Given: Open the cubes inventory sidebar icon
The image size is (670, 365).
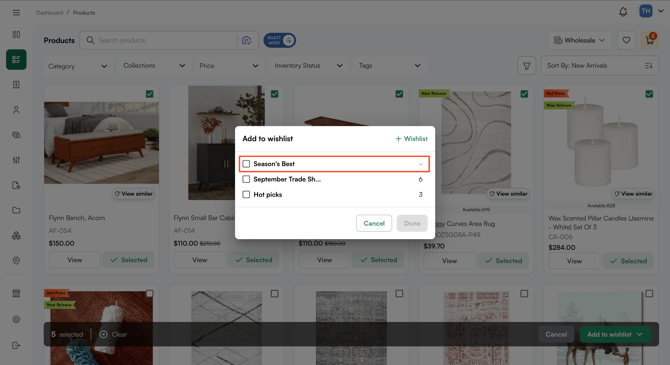Looking at the screenshot, I should tap(16, 235).
